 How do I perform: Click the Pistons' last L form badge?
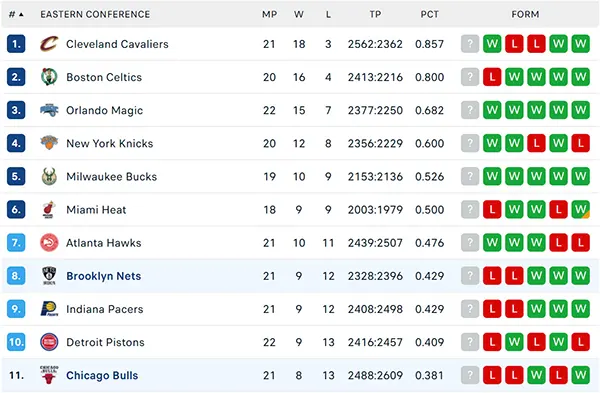pos(580,342)
